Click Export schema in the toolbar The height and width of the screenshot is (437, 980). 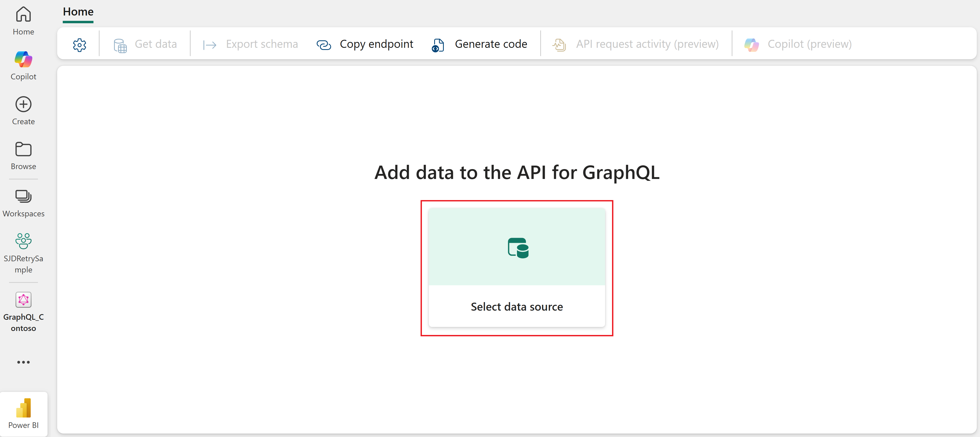250,45
